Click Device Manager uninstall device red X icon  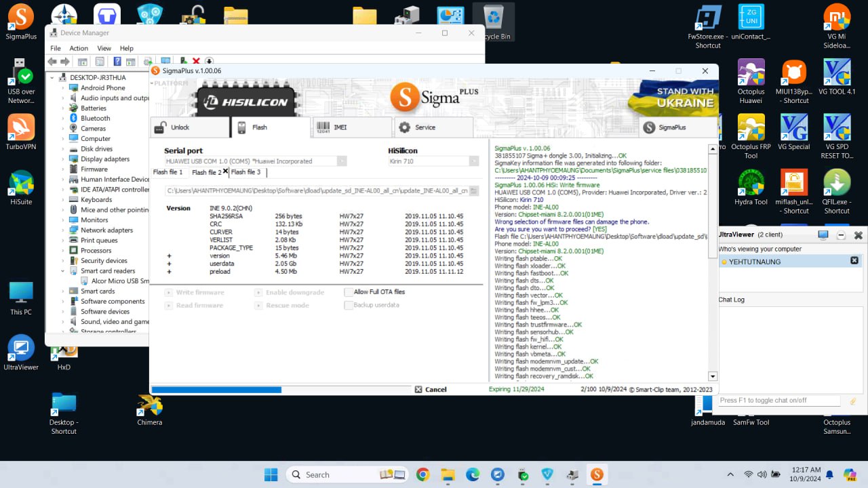[x=196, y=62]
